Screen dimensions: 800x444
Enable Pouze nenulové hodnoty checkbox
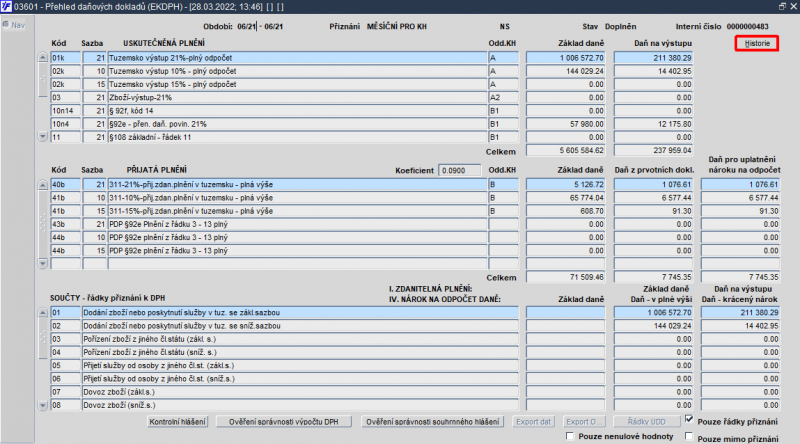(570, 436)
